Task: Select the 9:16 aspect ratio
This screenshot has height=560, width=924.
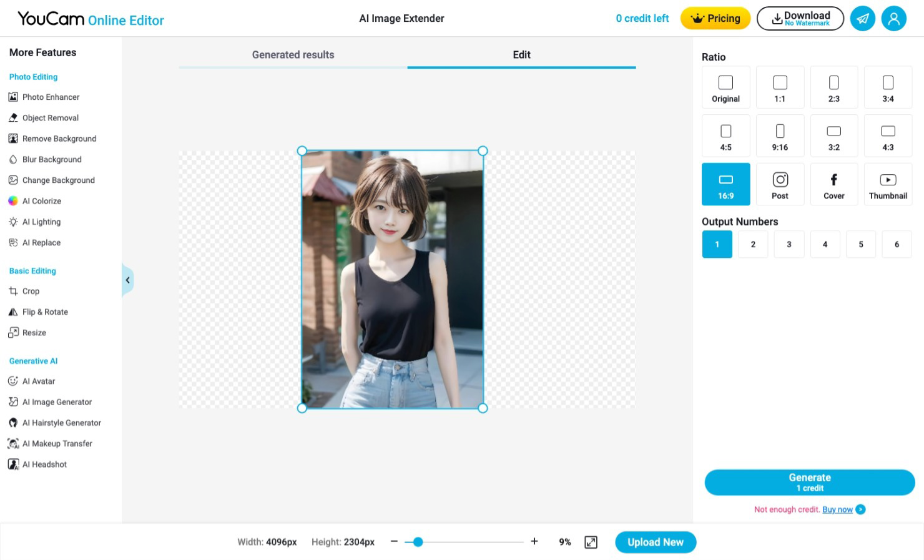Action: click(780, 136)
